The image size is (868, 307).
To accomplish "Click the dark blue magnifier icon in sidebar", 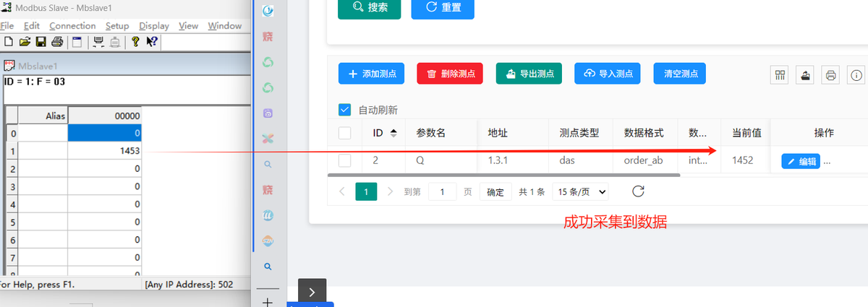I will click(x=268, y=267).
